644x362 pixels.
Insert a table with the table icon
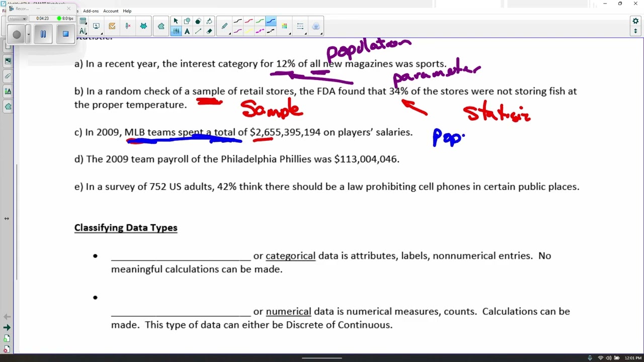pyautogui.click(x=83, y=21)
